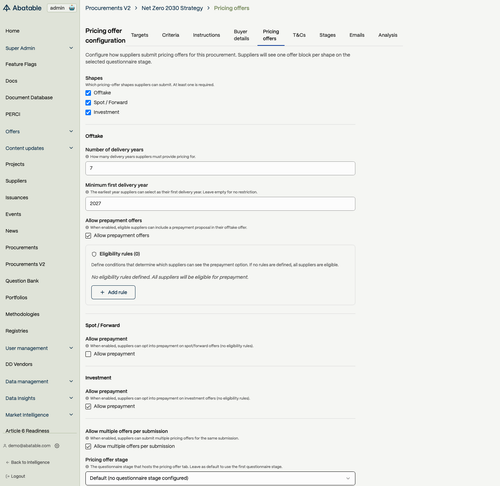Click the Pricing offers breadcrumb text

[231, 8]
